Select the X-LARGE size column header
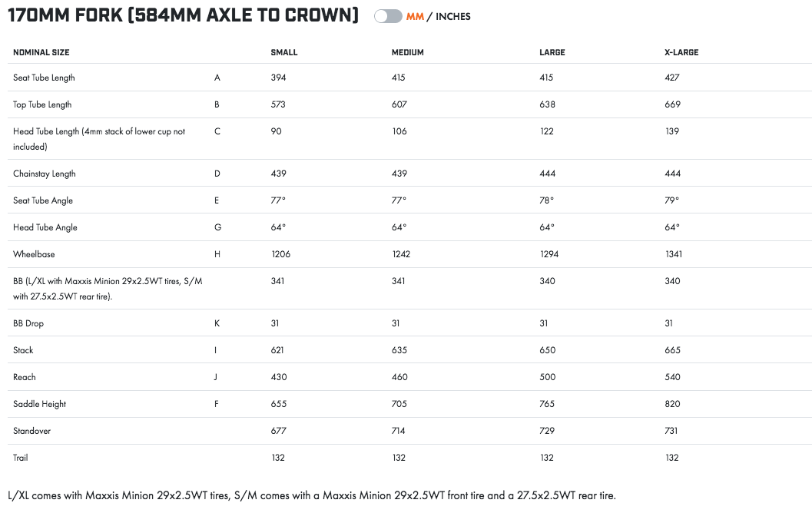The height and width of the screenshot is (513, 812). point(681,52)
